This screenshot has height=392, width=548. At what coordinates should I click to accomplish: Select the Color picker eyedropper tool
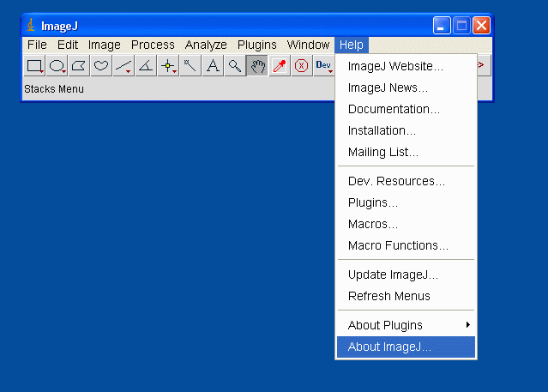pyautogui.click(x=280, y=66)
